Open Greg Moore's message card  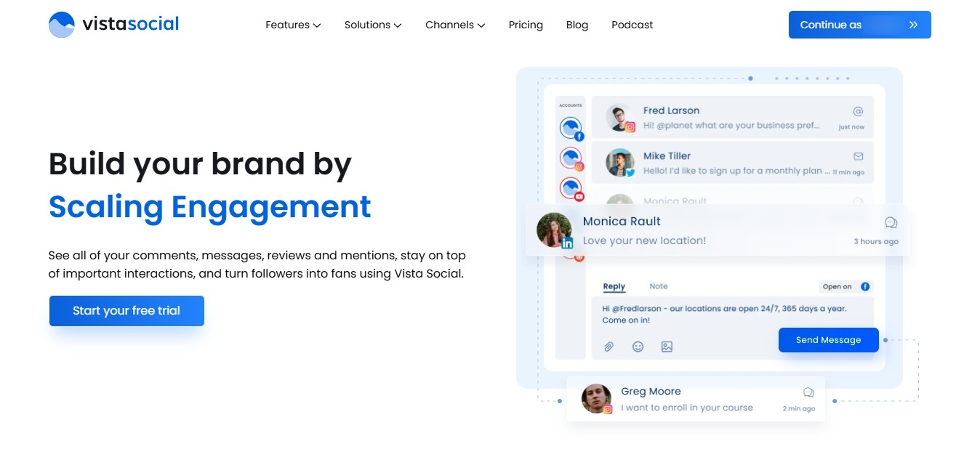click(696, 399)
